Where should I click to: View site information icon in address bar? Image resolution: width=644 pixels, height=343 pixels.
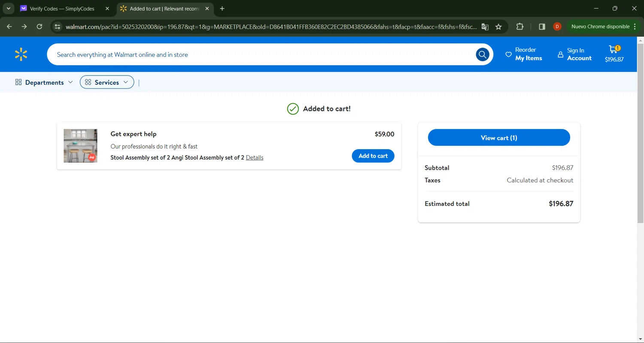(57, 27)
